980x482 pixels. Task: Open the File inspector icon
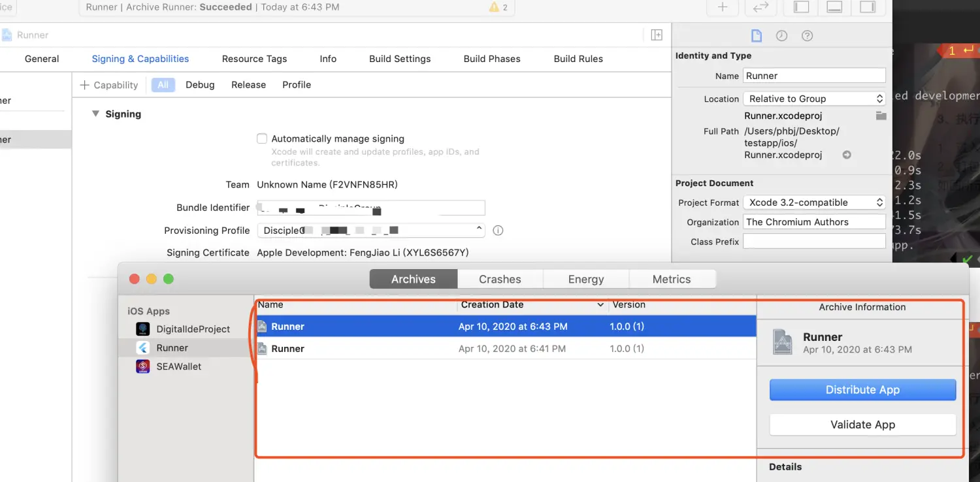click(x=756, y=36)
